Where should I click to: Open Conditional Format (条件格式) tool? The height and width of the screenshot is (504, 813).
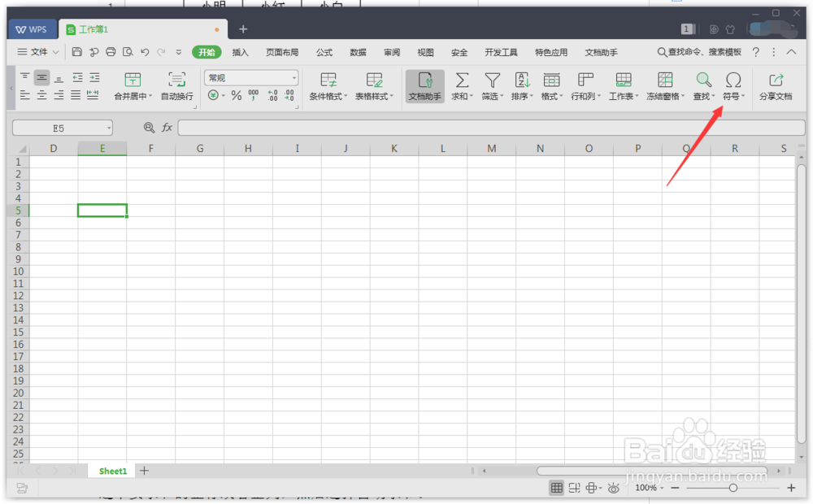coord(328,87)
